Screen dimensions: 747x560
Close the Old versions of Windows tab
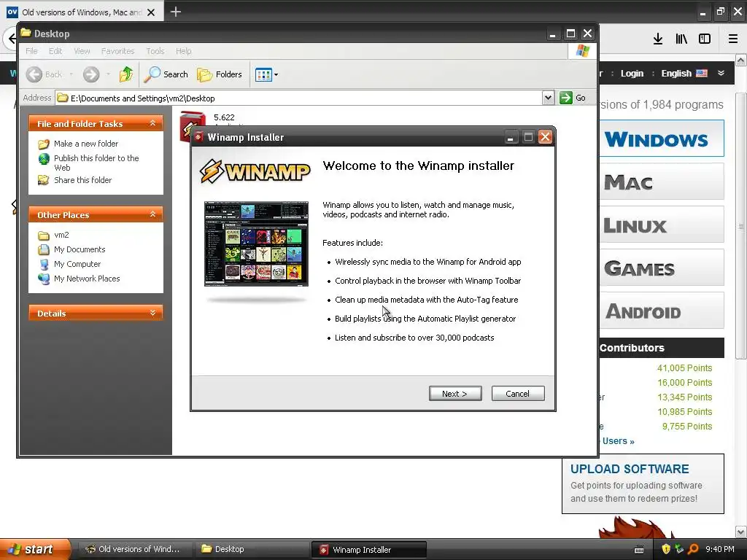coord(151,12)
